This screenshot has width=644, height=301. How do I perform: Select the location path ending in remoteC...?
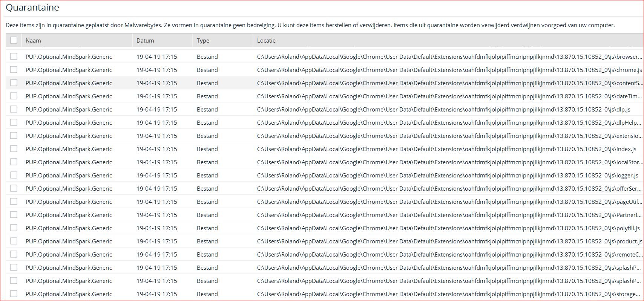click(x=450, y=254)
